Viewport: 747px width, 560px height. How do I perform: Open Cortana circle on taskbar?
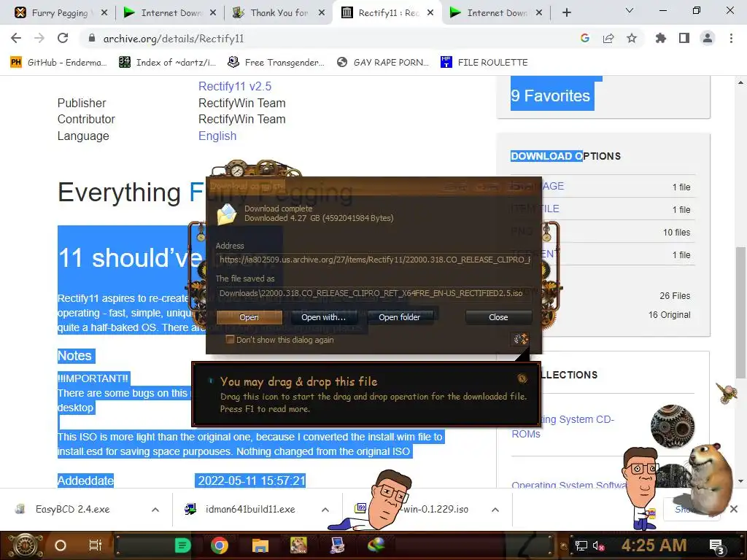point(61,545)
